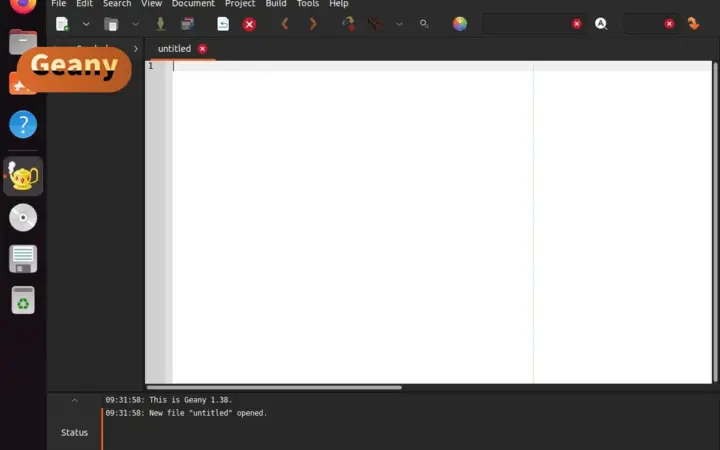Screen dimensions: 720x450
Task: Open the disc icon in dock
Action: 23,218
